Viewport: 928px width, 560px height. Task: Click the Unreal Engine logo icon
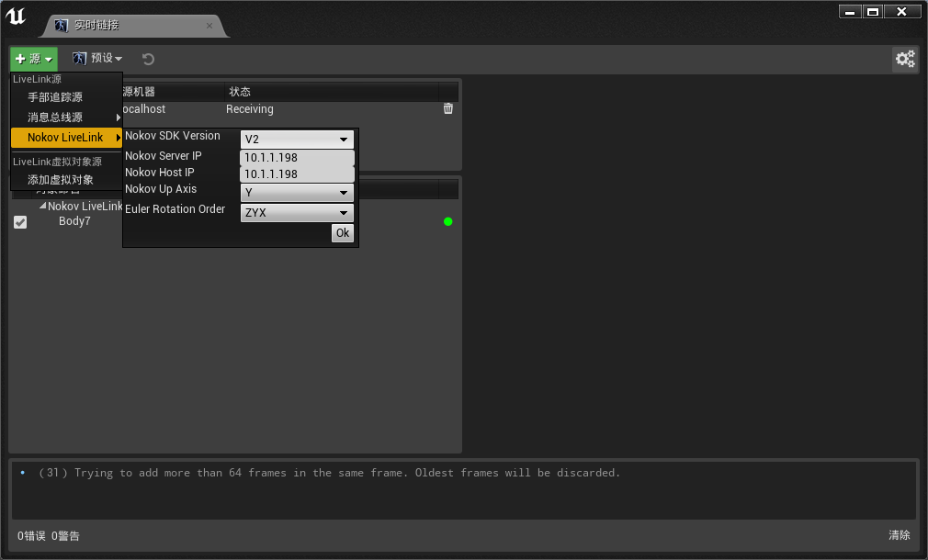point(16,16)
